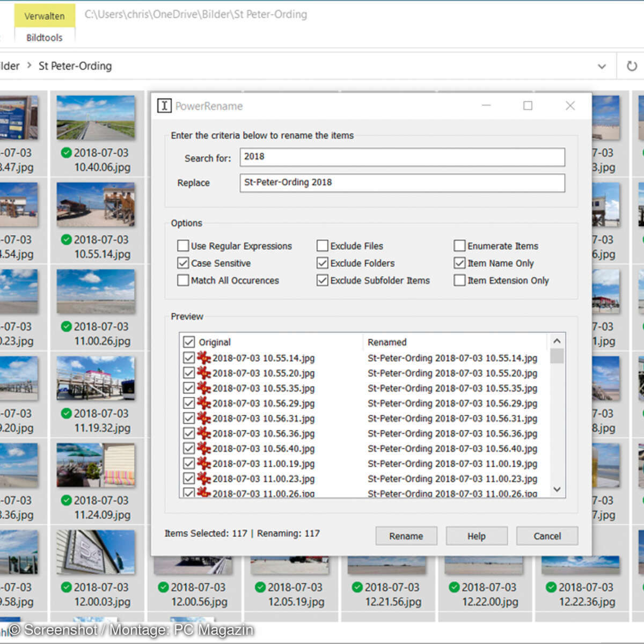
Task: Cancel the PowerRename dialog
Action: point(547,536)
